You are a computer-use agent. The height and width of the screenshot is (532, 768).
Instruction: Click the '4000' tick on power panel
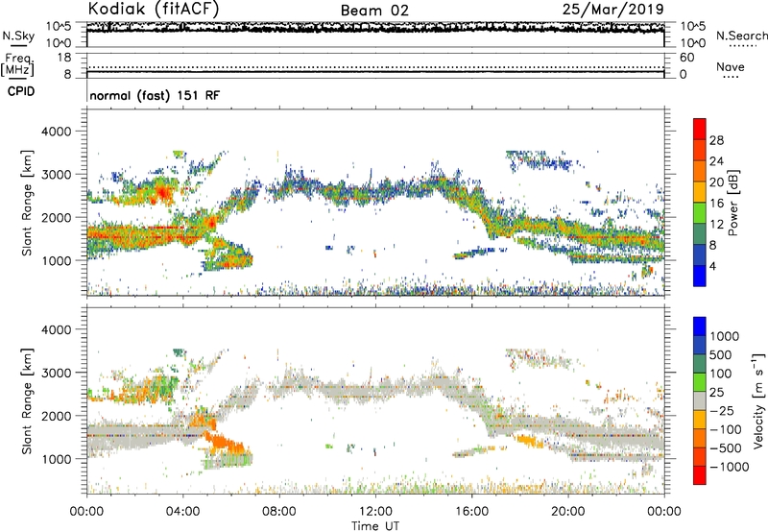pyautogui.click(x=56, y=132)
